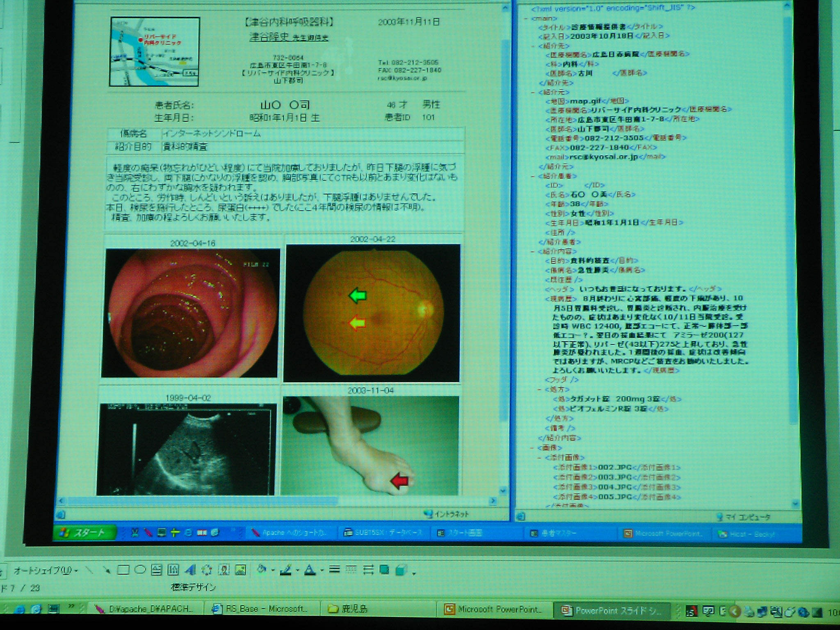Insert WordArt from drawing toolbar
Screen dimensions: 840x630
190,570
